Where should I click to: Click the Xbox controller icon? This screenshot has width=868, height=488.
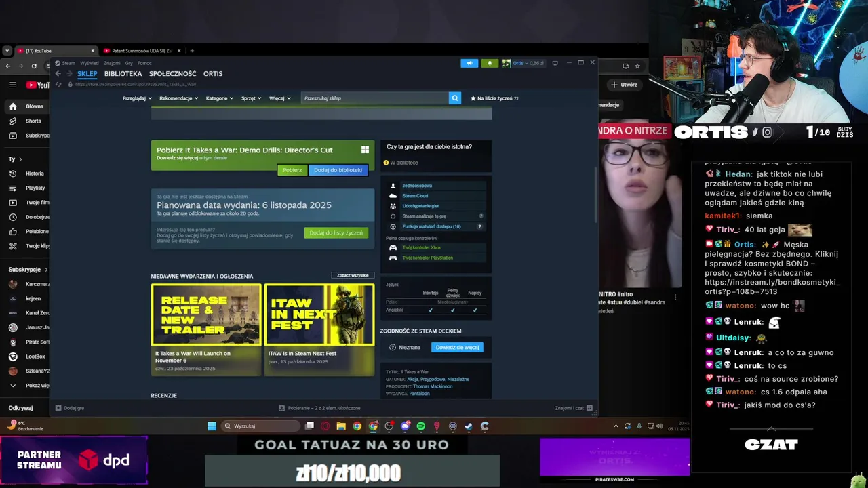point(393,247)
